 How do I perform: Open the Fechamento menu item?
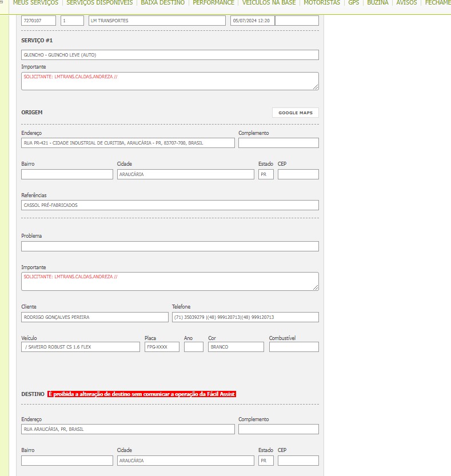pyautogui.click(x=438, y=3)
